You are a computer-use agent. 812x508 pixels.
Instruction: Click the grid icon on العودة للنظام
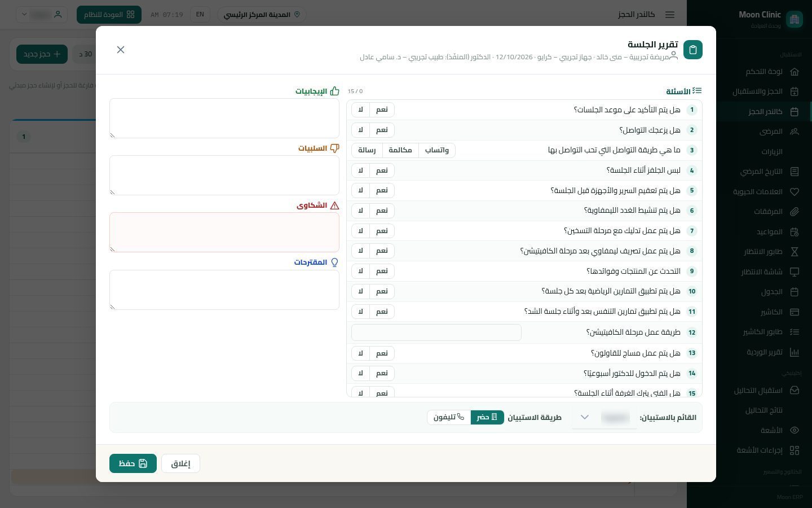[x=131, y=15]
